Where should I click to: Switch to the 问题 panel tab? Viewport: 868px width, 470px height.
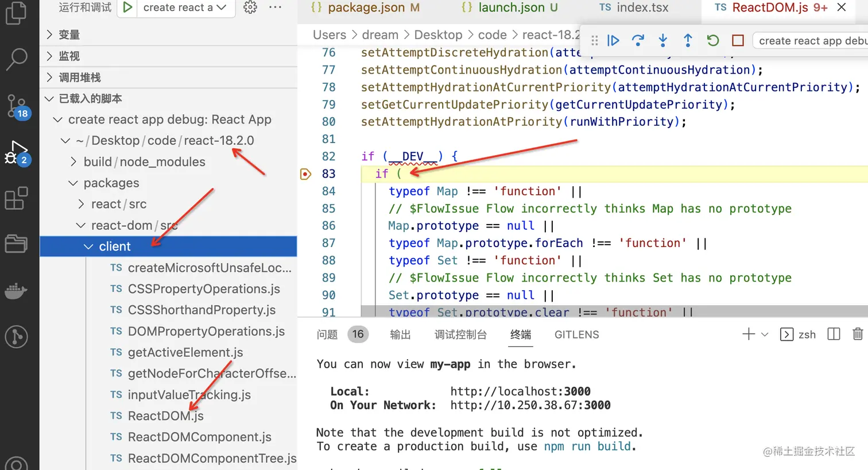(327, 334)
